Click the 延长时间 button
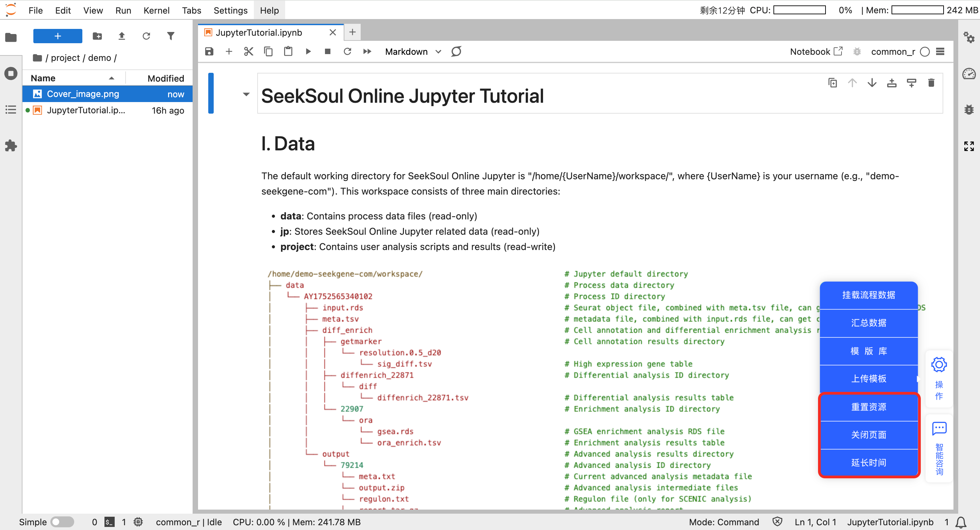 [x=868, y=463]
